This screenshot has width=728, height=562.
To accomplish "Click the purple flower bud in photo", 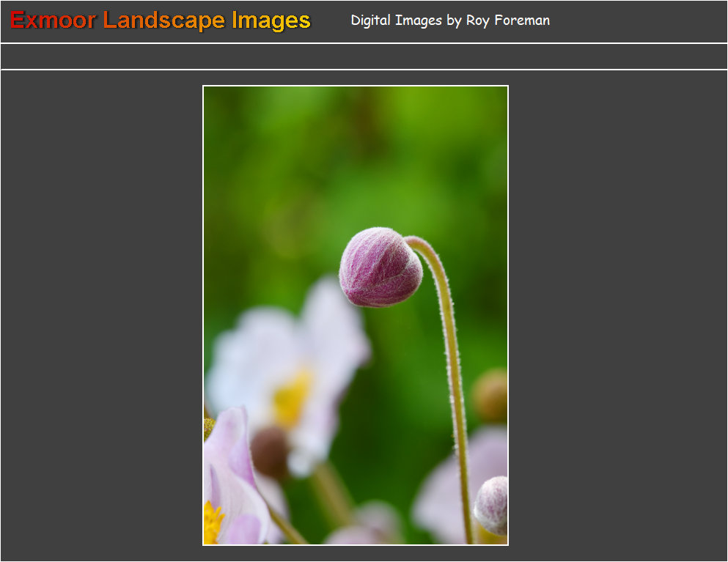I will pos(380,267).
